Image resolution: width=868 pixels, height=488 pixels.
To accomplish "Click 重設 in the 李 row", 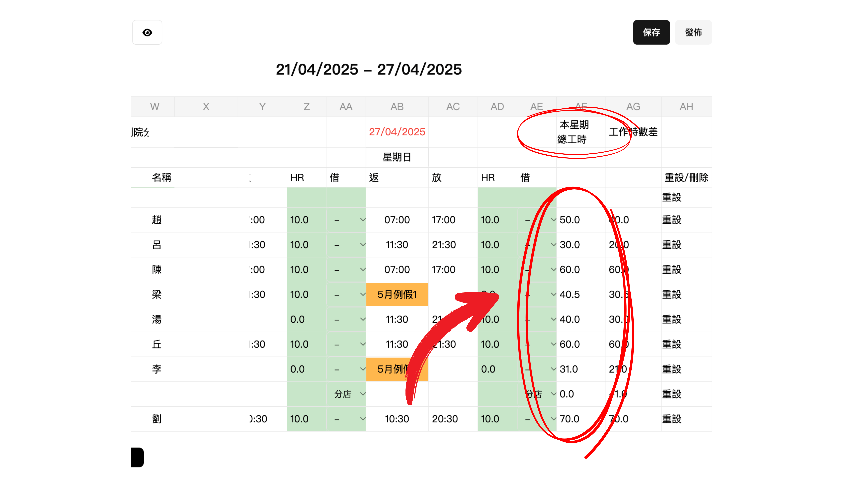I will (x=672, y=369).
